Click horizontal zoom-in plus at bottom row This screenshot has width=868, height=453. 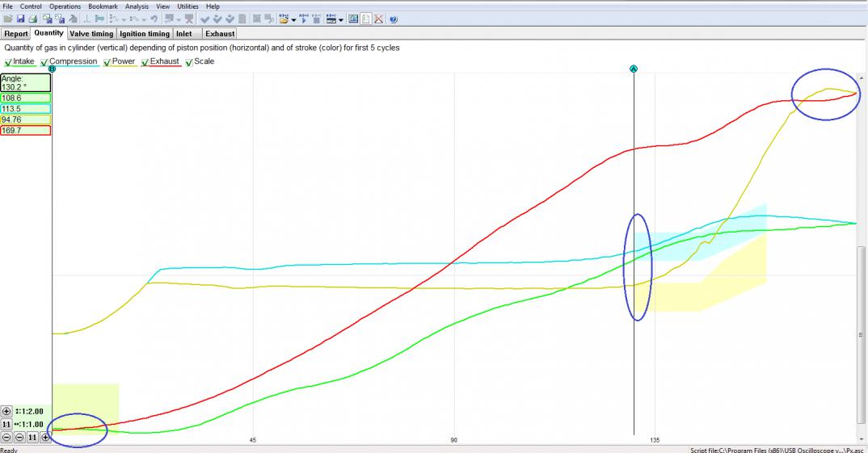pyautogui.click(x=46, y=438)
